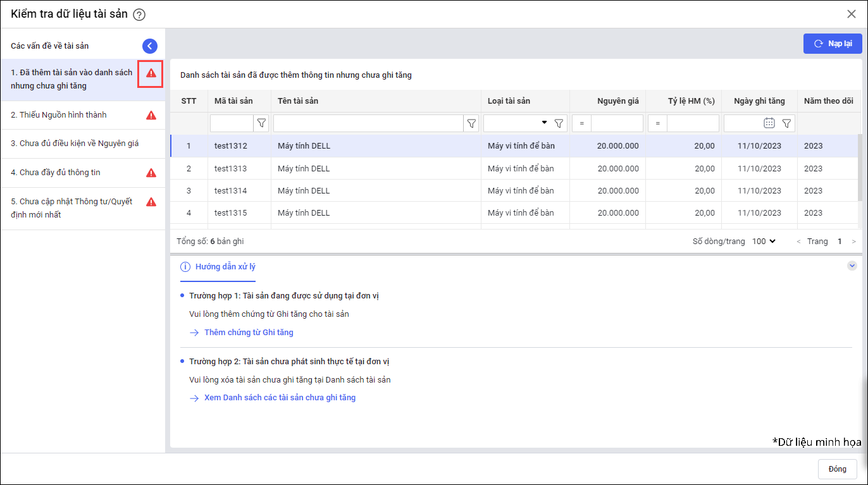Click the Đóng button
Viewport: 868px width, 485px height.
837,469
